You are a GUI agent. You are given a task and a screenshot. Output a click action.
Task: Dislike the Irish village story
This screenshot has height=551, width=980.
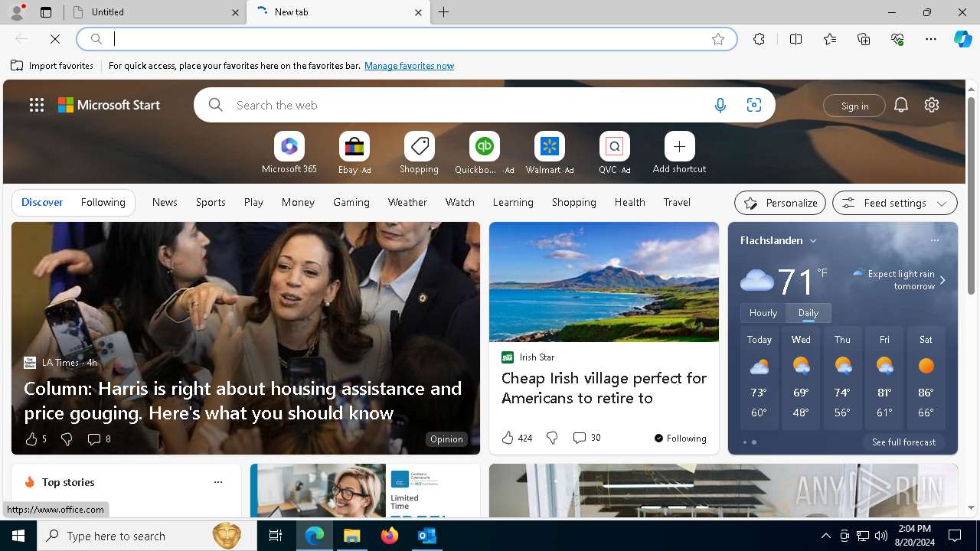coord(552,438)
